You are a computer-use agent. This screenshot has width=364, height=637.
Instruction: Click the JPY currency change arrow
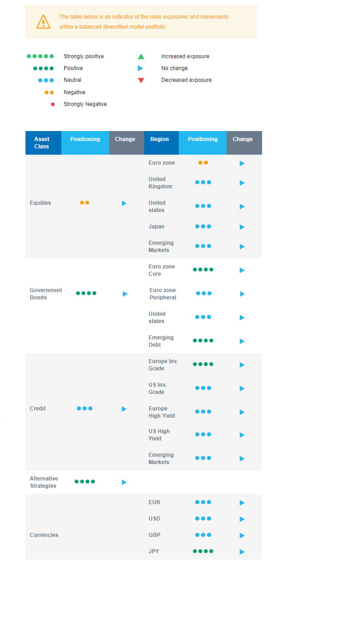pos(242,552)
